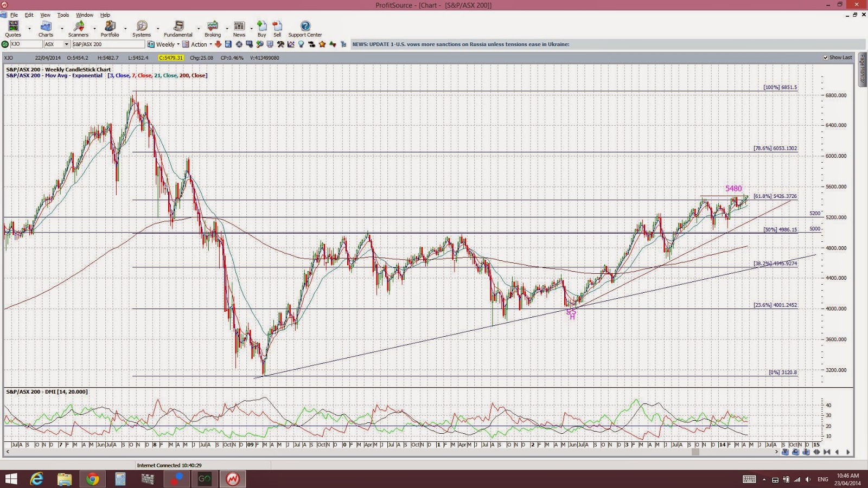
Task: Click the Page Monitor side tab
Action: click(862, 69)
